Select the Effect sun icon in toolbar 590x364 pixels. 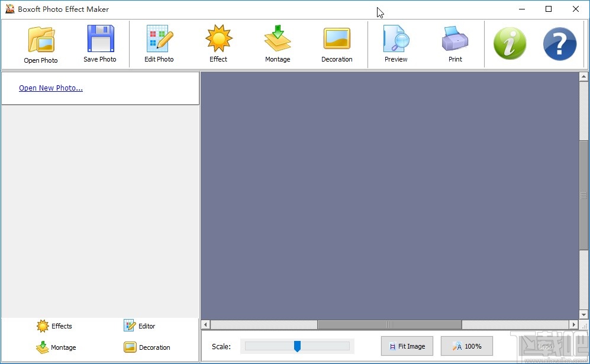(218, 40)
